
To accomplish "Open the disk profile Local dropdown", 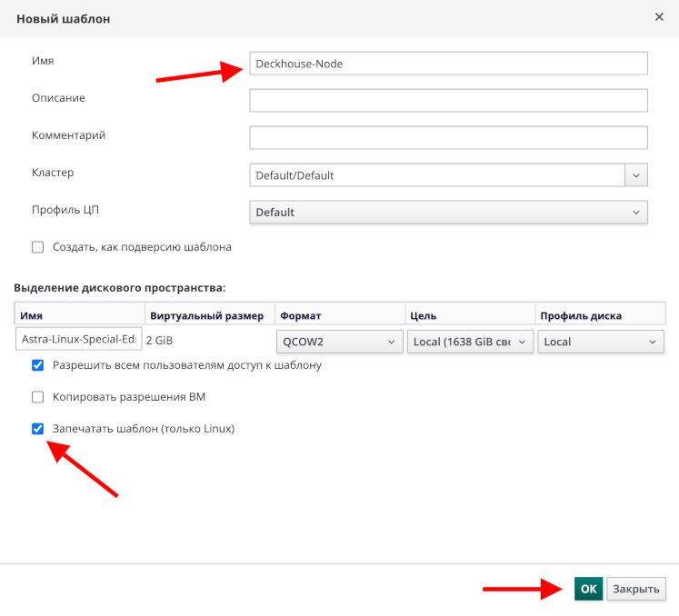I will click(x=600, y=342).
